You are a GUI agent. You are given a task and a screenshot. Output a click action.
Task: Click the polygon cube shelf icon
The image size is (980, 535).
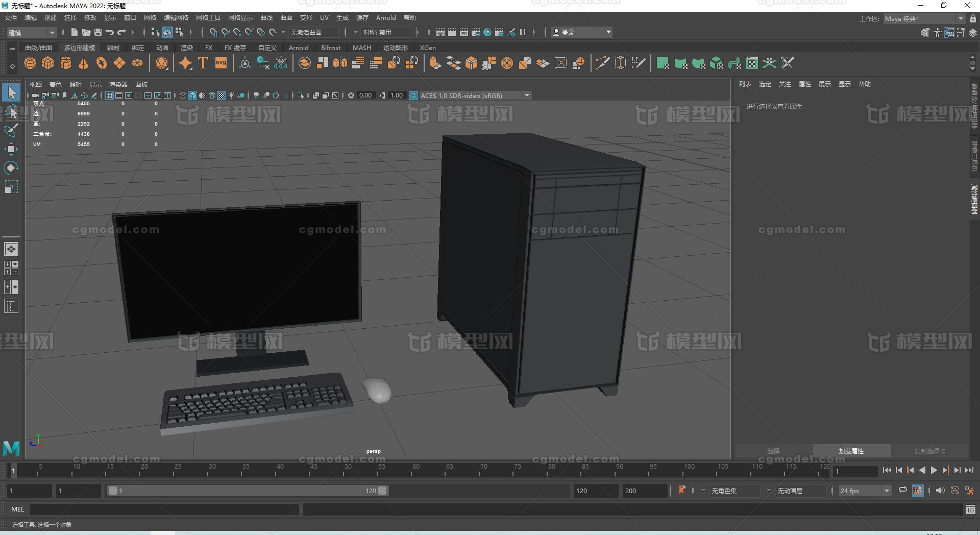pyautogui.click(x=48, y=63)
